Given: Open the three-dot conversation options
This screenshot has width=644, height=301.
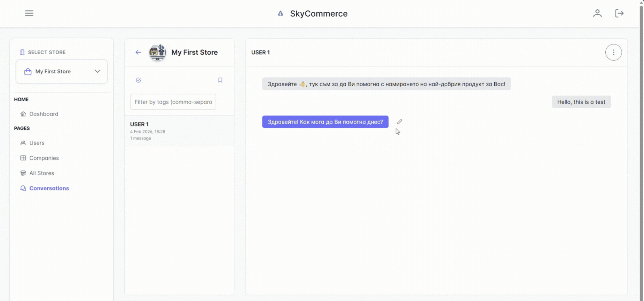Looking at the screenshot, I should 613,52.
